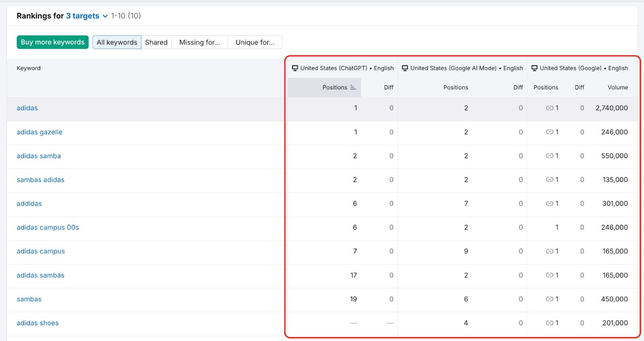
Task: Click the link icon in the adidas shoes row
Action: coord(549,323)
